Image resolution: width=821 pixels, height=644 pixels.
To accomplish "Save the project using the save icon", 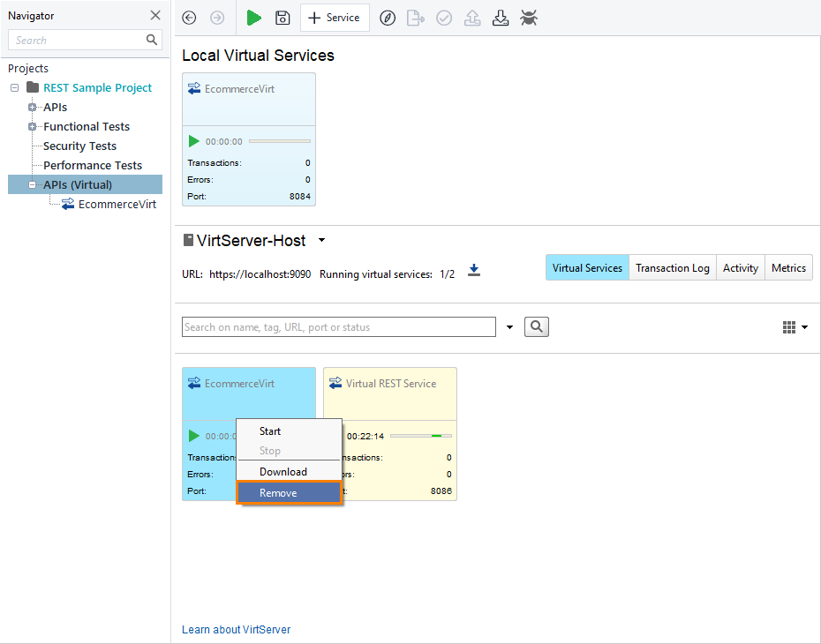I will [x=282, y=18].
